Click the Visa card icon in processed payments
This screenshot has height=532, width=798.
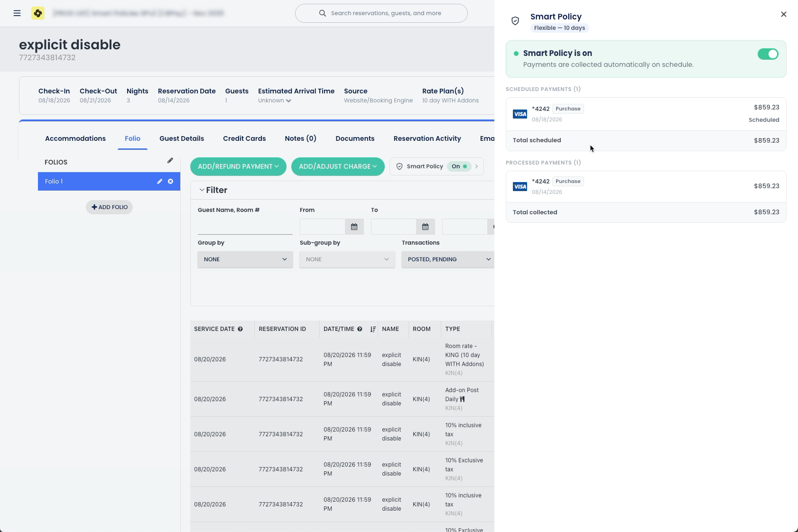click(520, 186)
